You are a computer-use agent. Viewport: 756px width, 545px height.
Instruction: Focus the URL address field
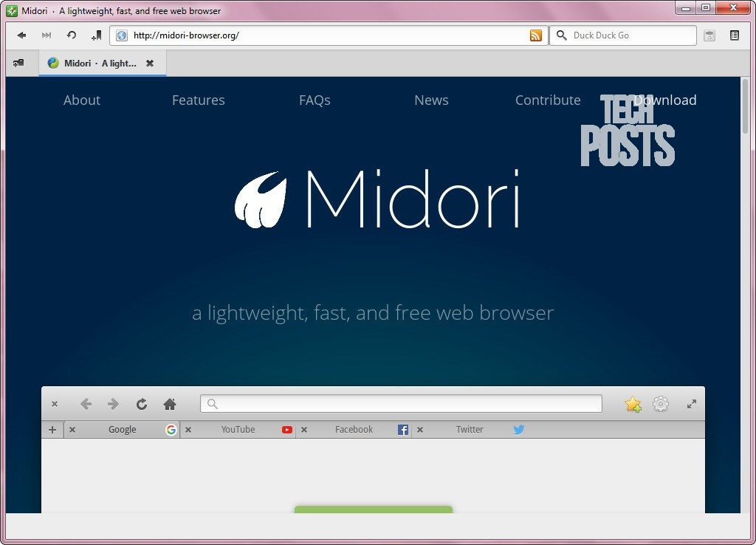329,35
